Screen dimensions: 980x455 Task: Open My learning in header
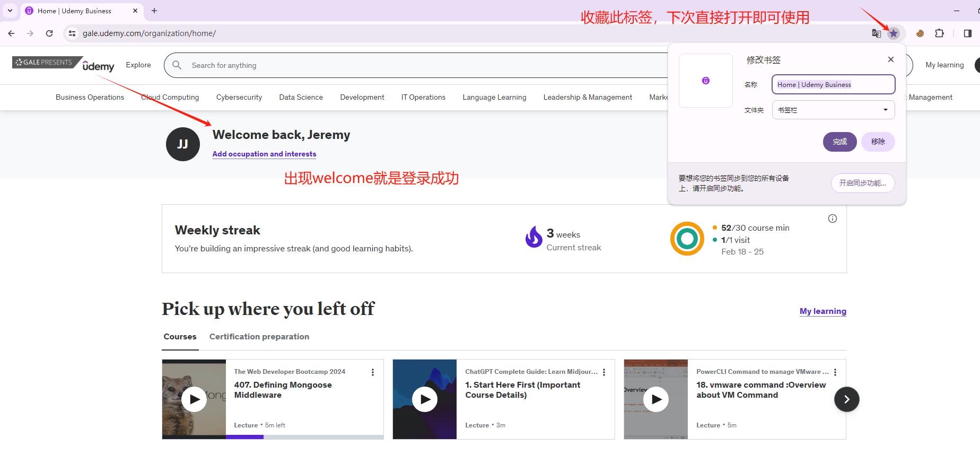944,65
